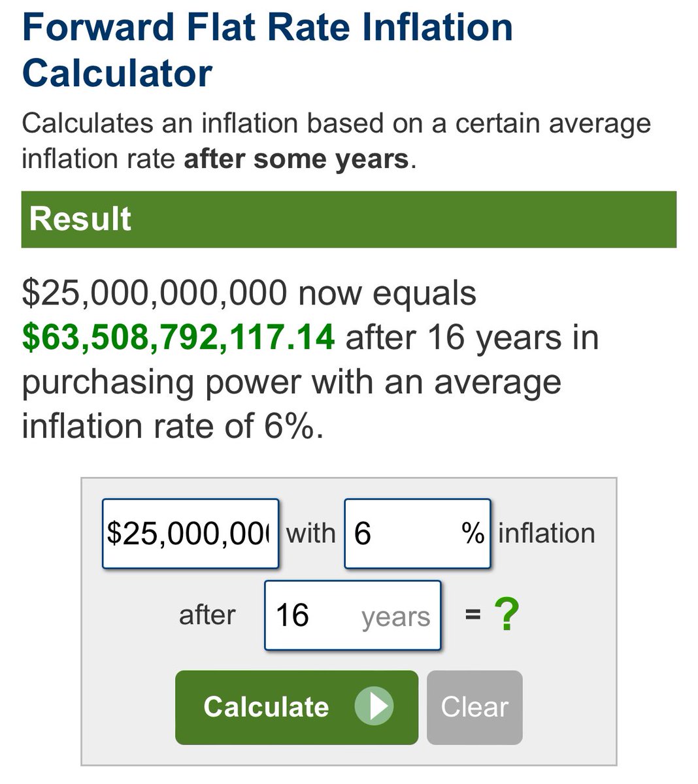Click the green Result header bar

click(349, 219)
